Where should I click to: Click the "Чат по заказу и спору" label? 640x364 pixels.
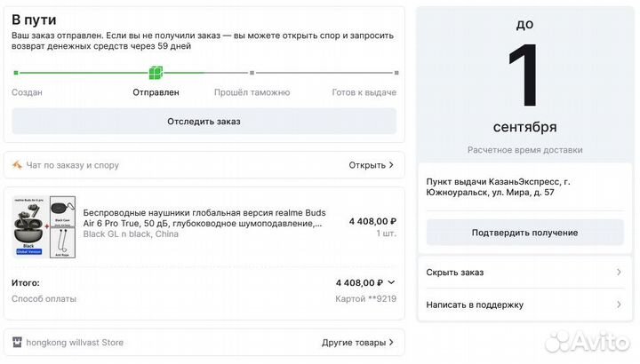point(72,165)
